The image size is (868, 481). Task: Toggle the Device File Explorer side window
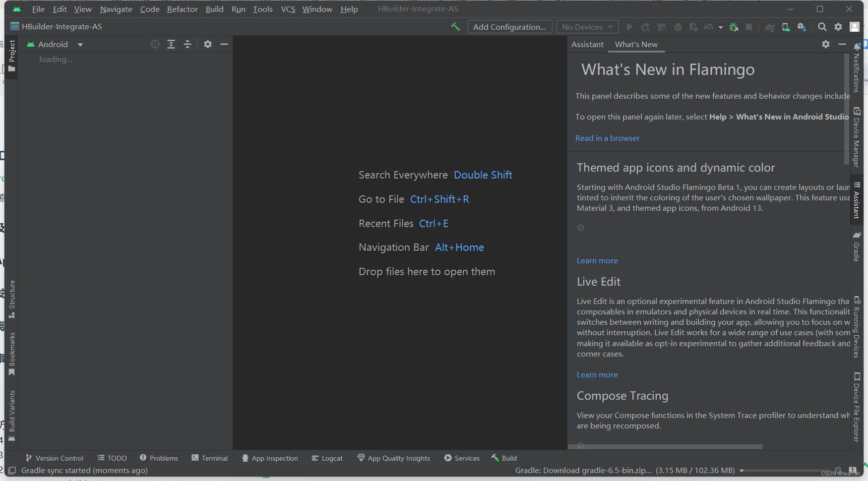tap(857, 408)
